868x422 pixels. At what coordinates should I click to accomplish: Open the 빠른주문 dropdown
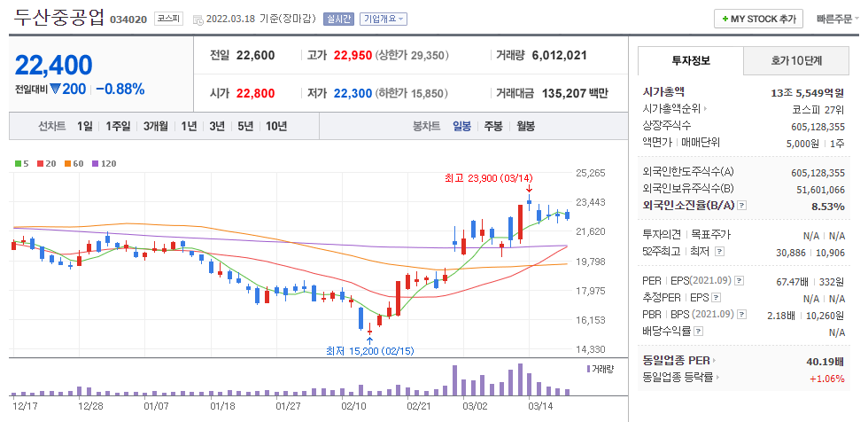838,19
